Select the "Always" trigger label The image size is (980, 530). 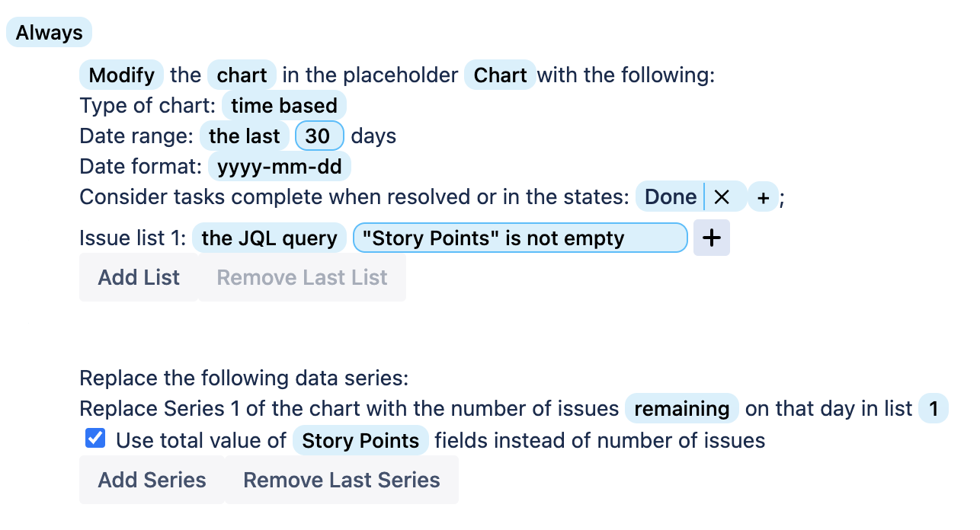click(49, 32)
